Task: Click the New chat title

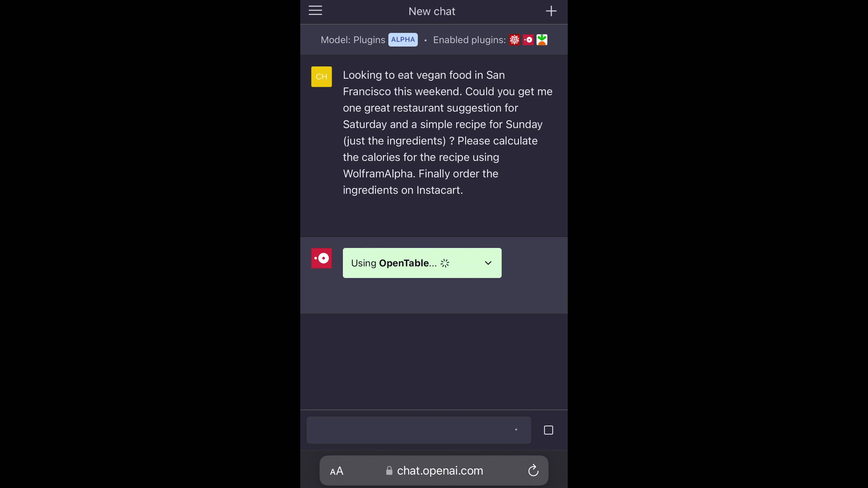Action: coord(432,11)
